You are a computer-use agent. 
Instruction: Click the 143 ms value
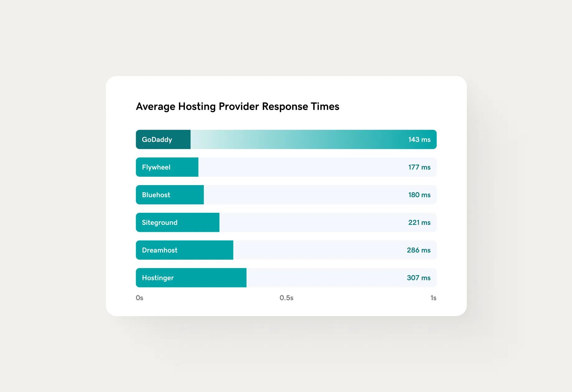click(x=419, y=140)
